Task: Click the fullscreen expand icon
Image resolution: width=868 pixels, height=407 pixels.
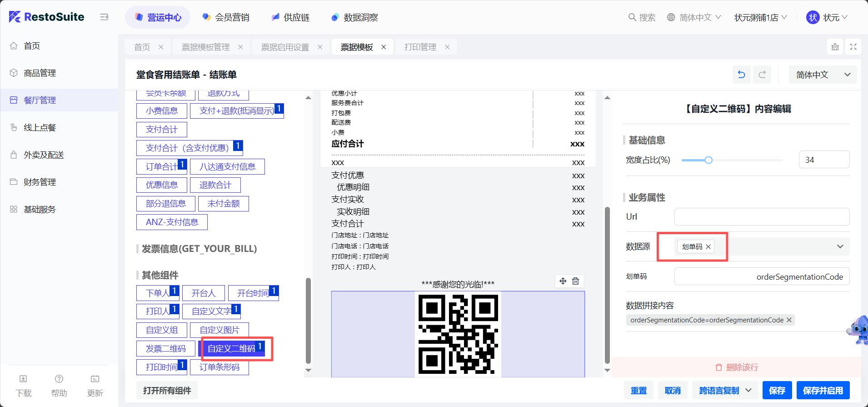Action: (853, 47)
